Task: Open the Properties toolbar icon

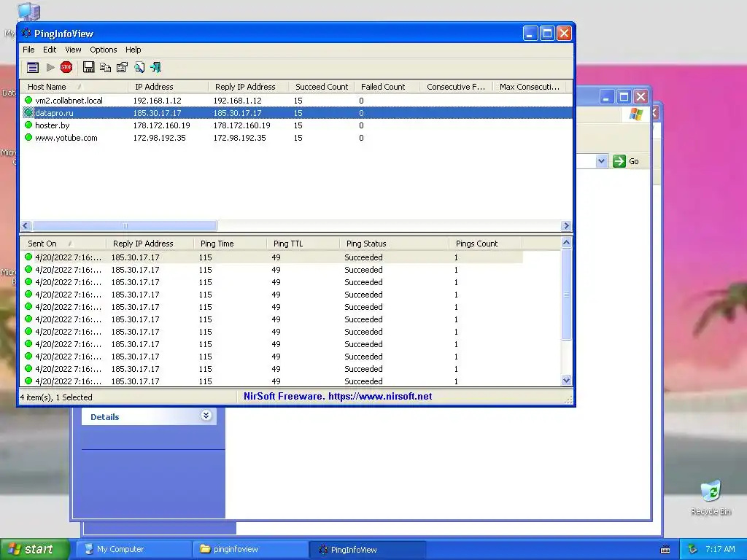Action: click(122, 68)
